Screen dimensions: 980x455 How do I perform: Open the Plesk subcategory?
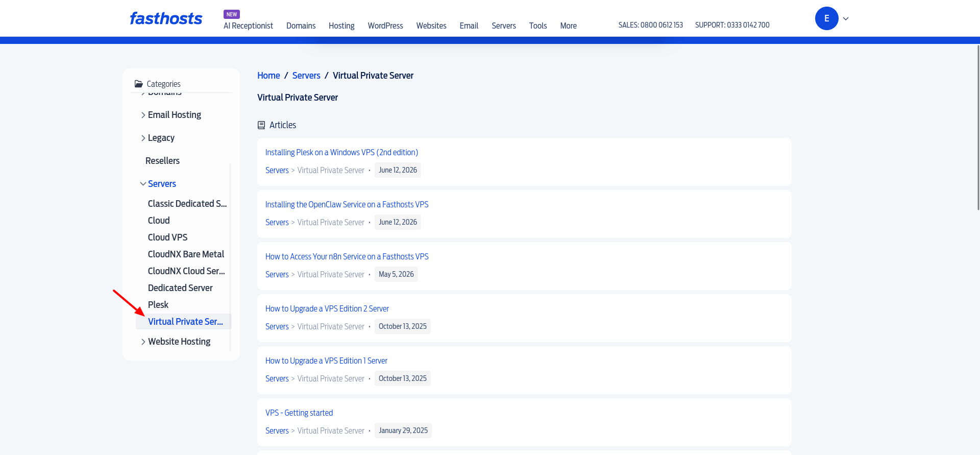(158, 305)
